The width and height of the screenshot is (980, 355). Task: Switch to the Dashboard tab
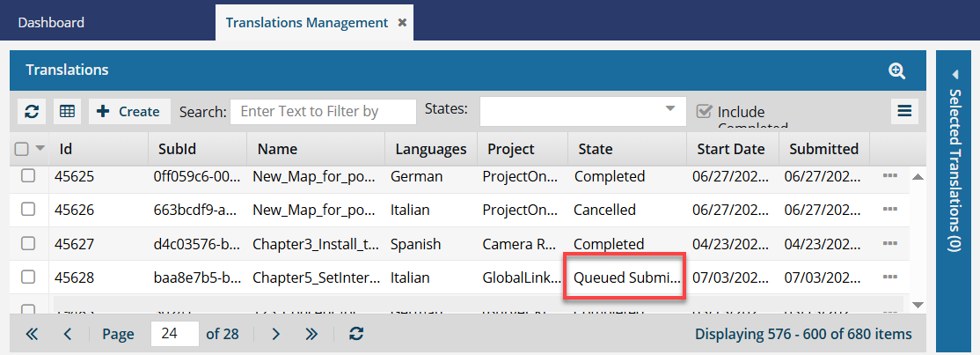click(x=51, y=23)
